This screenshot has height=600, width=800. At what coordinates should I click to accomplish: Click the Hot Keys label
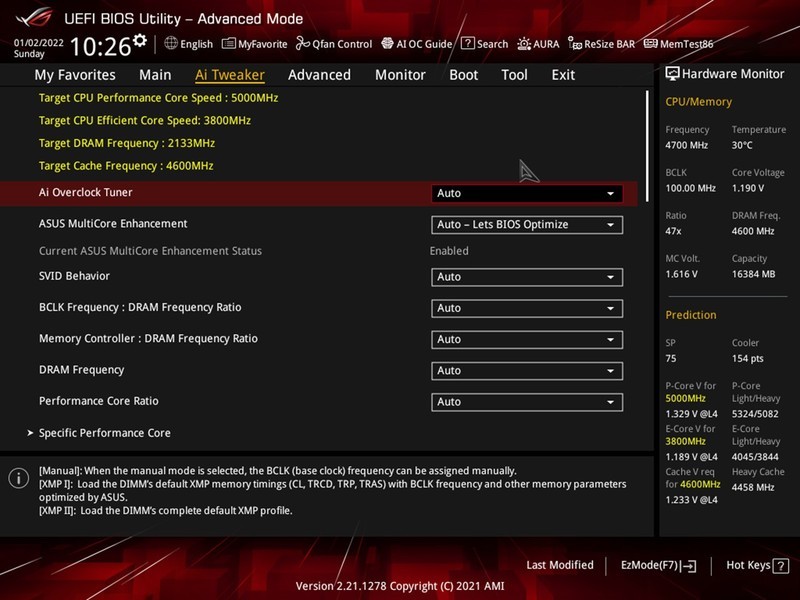click(748, 565)
